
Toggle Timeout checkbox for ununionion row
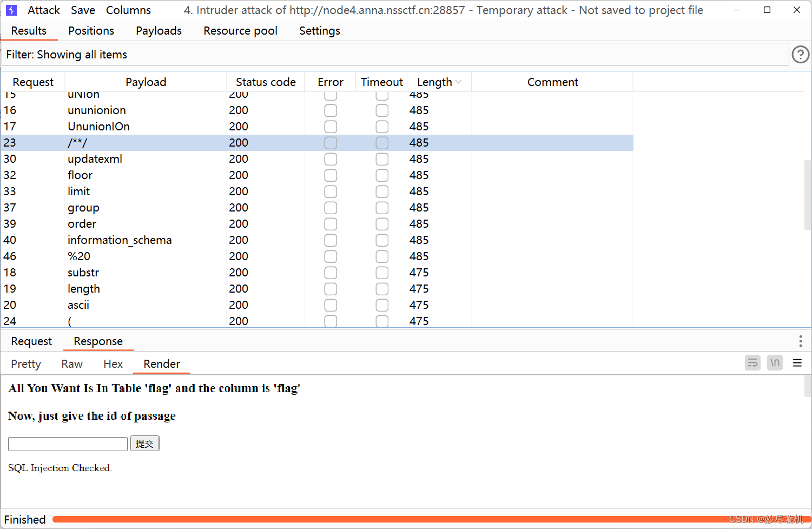click(x=382, y=110)
